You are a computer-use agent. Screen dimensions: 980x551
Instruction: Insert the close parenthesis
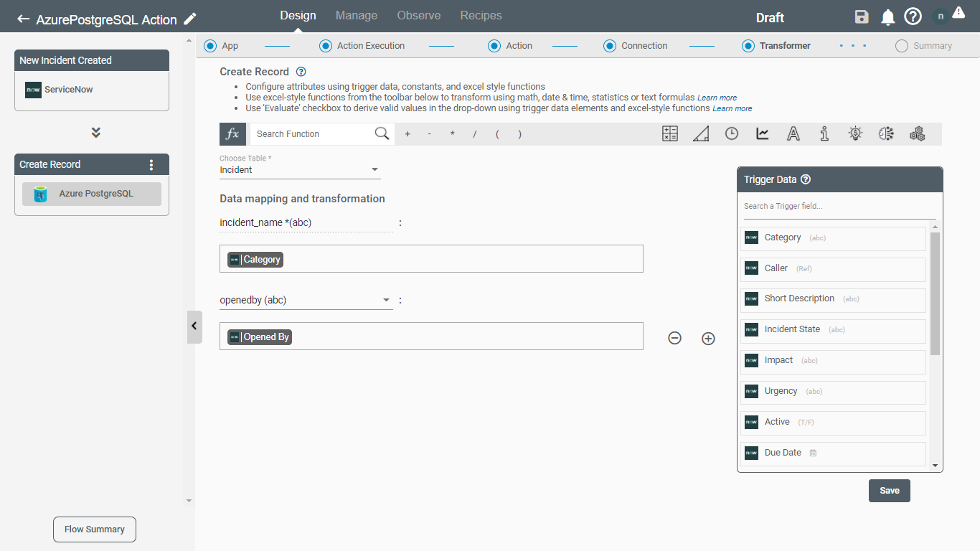[519, 134]
